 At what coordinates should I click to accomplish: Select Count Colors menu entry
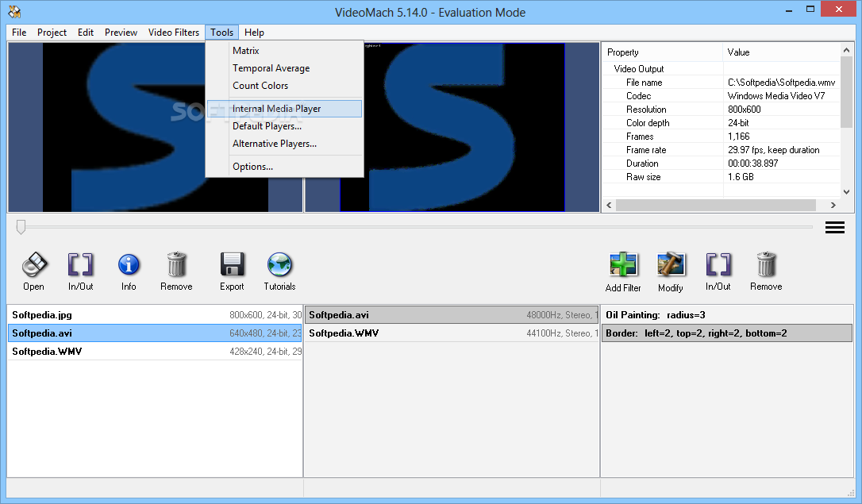(x=284, y=86)
